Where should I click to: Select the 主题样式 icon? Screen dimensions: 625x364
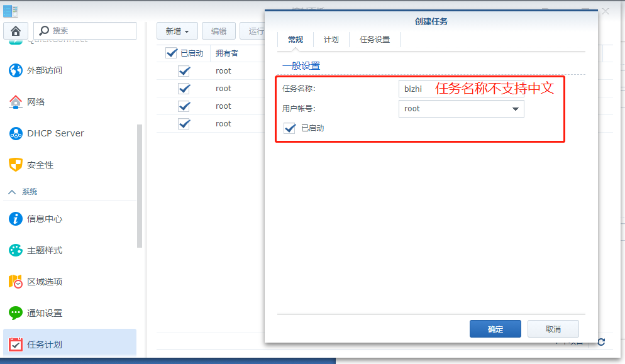14,250
